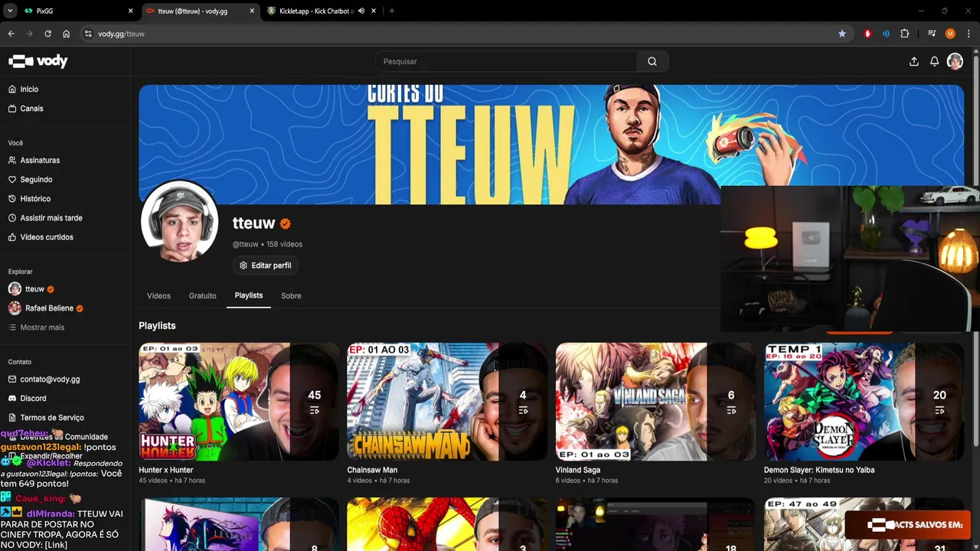Click the vody logo
Viewport: 980px width, 551px height.
pyautogui.click(x=38, y=61)
